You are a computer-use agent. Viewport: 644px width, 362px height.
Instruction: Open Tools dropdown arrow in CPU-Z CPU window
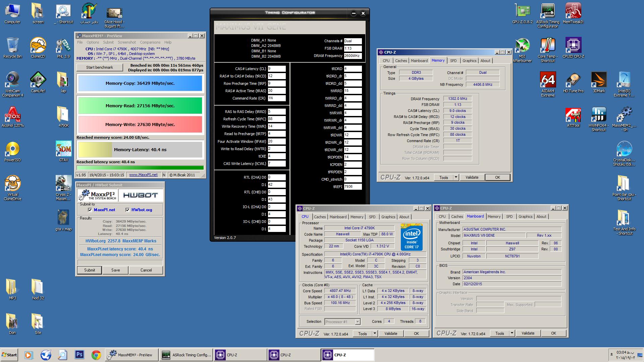(x=375, y=334)
